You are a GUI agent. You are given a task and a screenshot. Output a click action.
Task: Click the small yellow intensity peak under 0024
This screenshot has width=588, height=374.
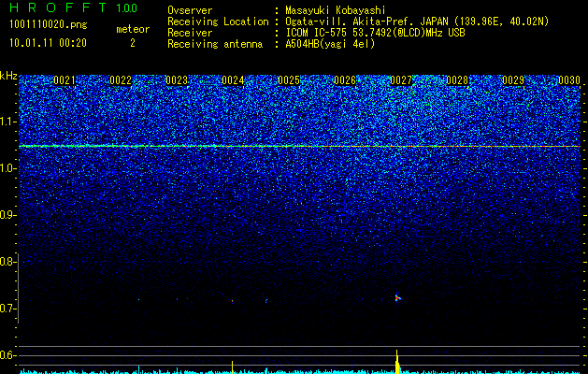click(232, 367)
